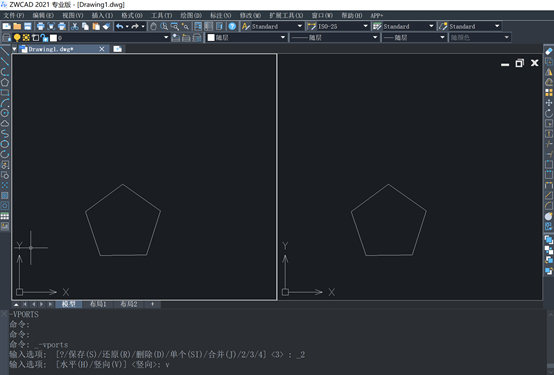Image resolution: width=554 pixels, height=375 pixels.
Task: Select the Rectangle tool in draw toolbar
Action: point(5,92)
